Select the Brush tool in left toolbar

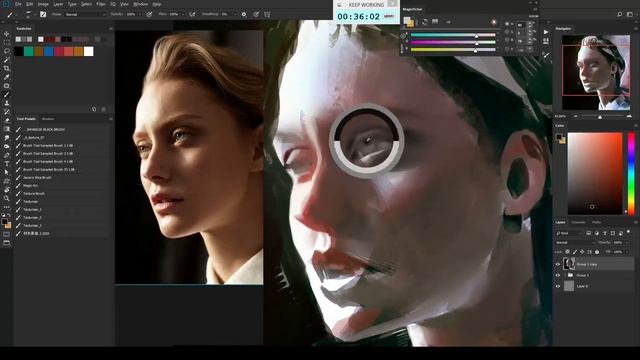7,94
